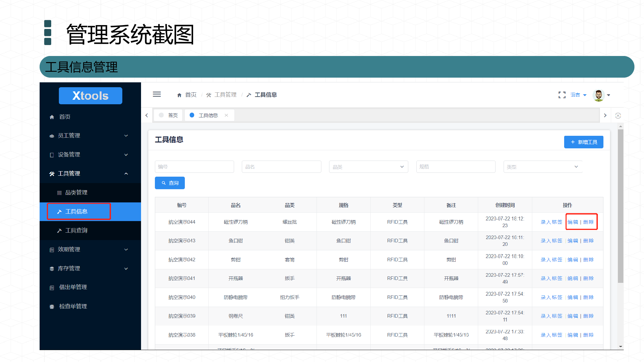Focus the 编号 input field

click(x=194, y=167)
